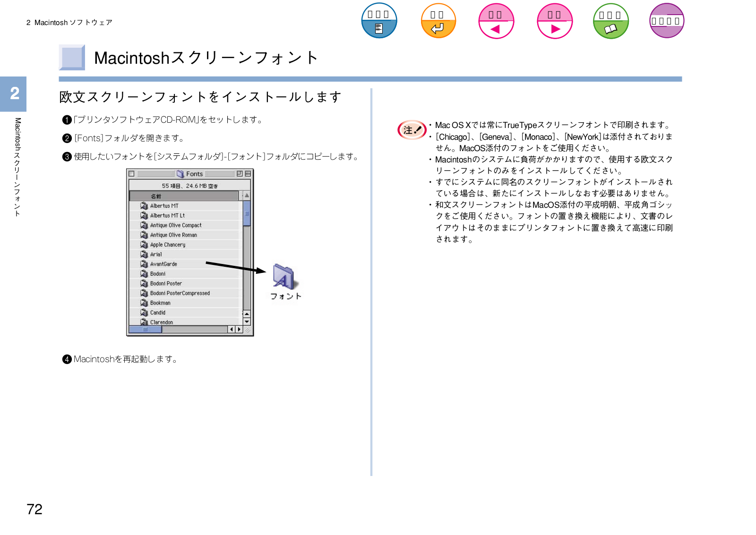Click the close box of Fonts window
Viewport: 756px width, 535px height.
click(x=132, y=174)
